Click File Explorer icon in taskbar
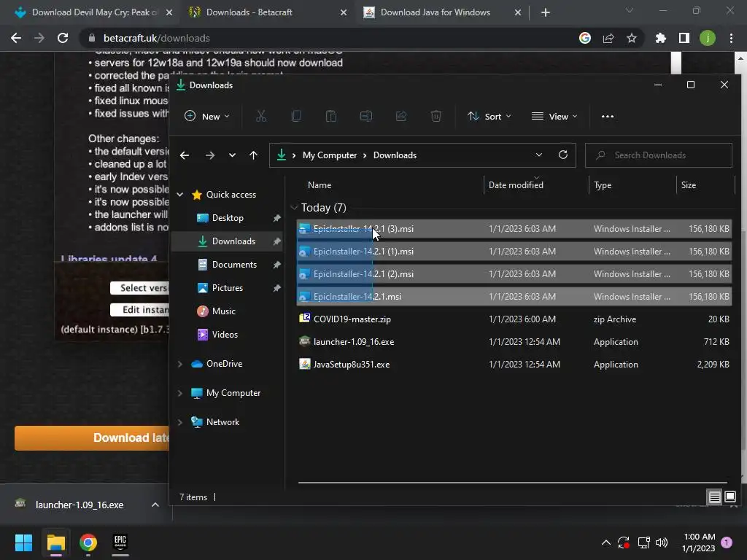This screenshot has height=560, width=747. click(x=55, y=542)
